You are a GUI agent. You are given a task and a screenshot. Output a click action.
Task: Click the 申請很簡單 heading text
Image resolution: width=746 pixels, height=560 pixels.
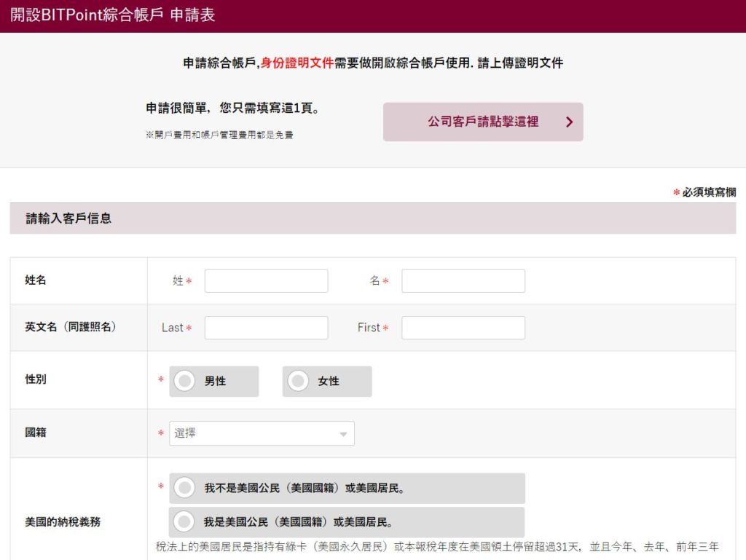(232, 109)
